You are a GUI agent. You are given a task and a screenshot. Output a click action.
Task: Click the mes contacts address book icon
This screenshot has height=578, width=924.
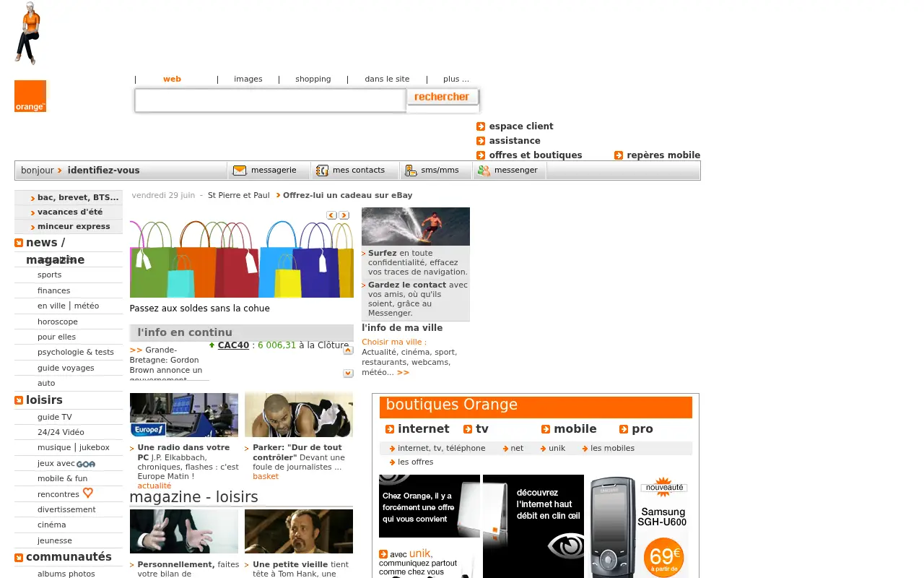click(322, 171)
